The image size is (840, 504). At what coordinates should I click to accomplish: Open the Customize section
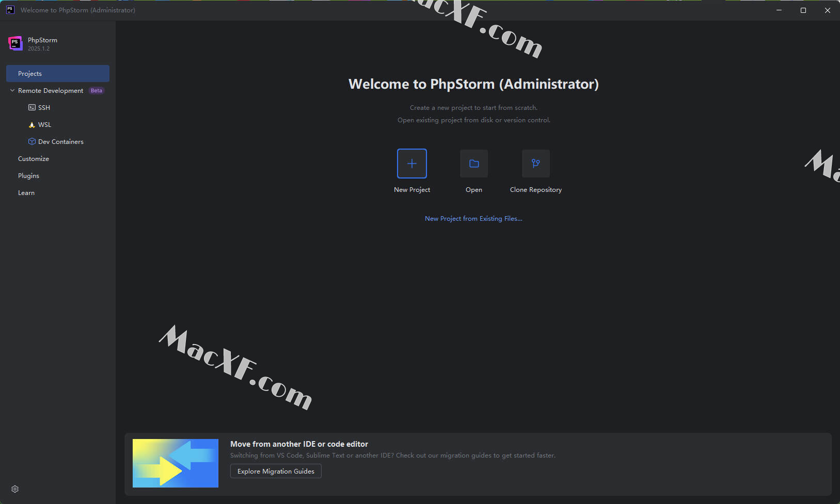pyautogui.click(x=34, y=158)
